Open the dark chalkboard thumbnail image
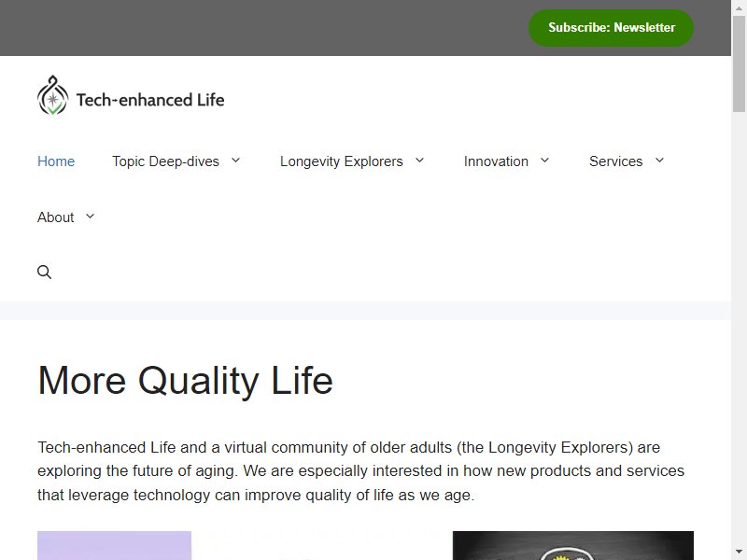747x560 pixels. [573, 546]
